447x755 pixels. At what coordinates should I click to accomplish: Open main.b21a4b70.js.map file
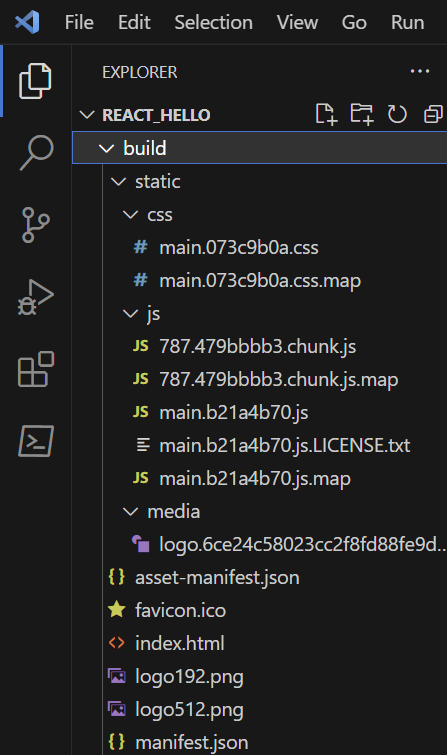pos(255,479)
